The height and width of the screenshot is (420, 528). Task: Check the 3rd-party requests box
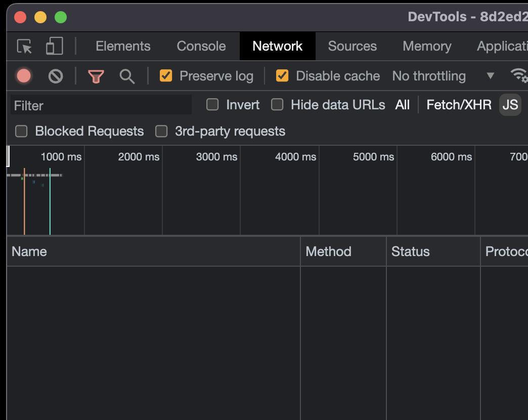[x=161, y=132]
